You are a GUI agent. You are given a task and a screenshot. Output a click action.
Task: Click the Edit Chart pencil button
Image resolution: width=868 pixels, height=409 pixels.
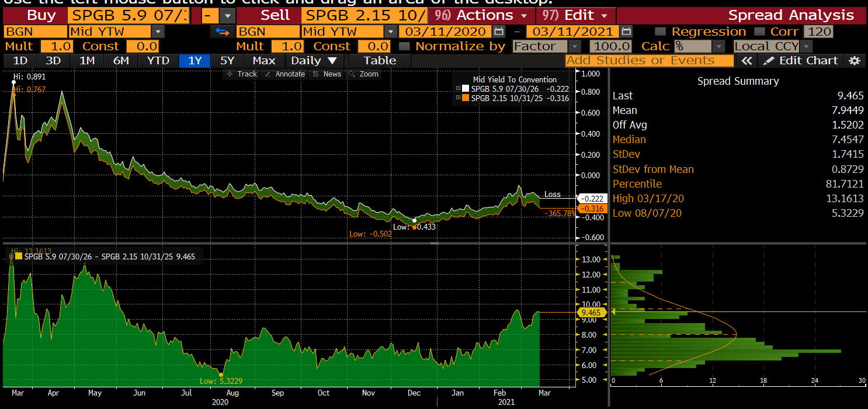[801, 61]
